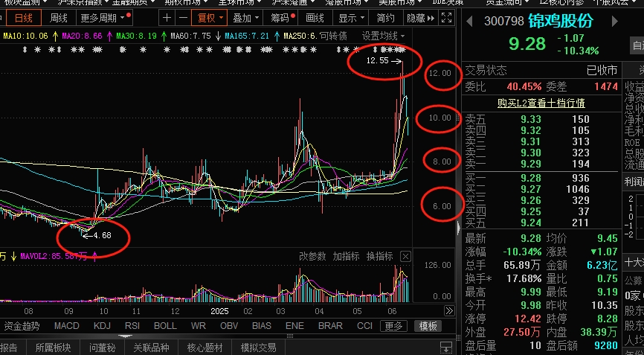644x355 pixels.
Task: Switch to CCI indicator
Action: 364,326
